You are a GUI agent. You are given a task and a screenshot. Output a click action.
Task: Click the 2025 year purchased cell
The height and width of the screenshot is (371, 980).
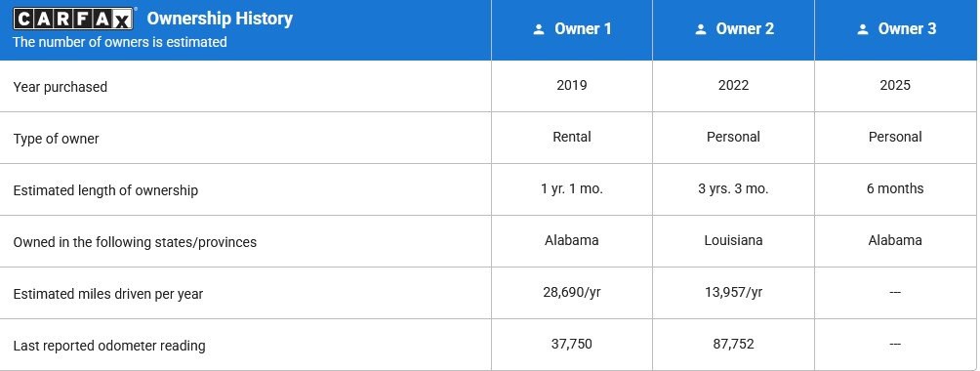tap(895, 86)
